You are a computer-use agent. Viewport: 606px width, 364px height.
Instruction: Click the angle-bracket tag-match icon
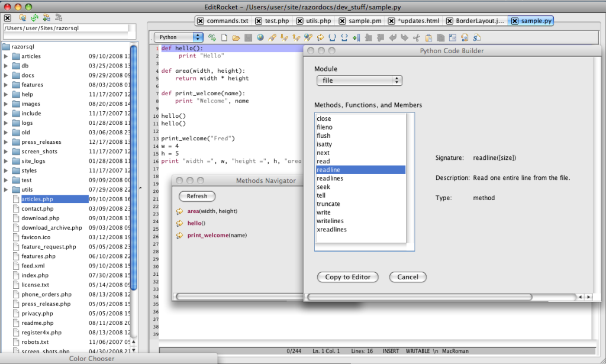(344, 37)
